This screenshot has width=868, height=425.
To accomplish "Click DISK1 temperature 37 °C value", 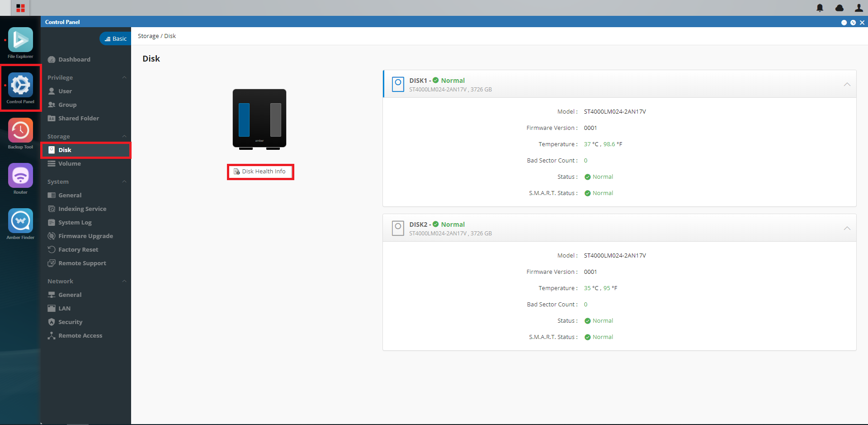I will tap(591, 144).
